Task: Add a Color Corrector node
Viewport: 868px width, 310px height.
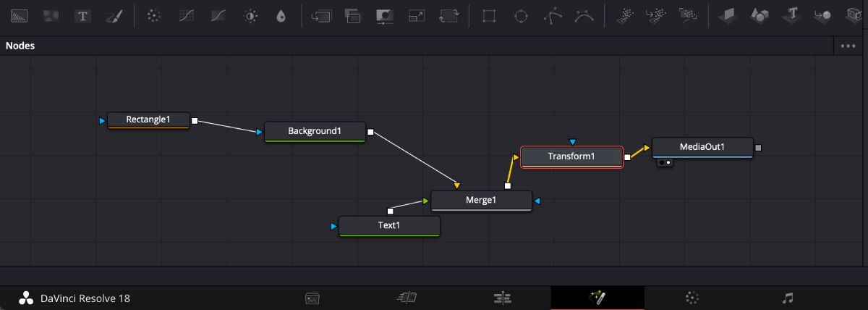Action: [153, 15]
